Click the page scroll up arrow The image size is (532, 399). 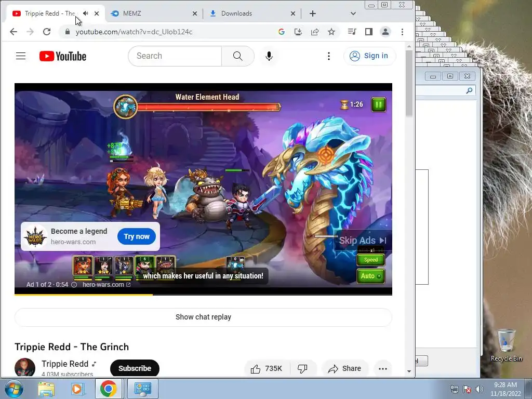point(409,46)
